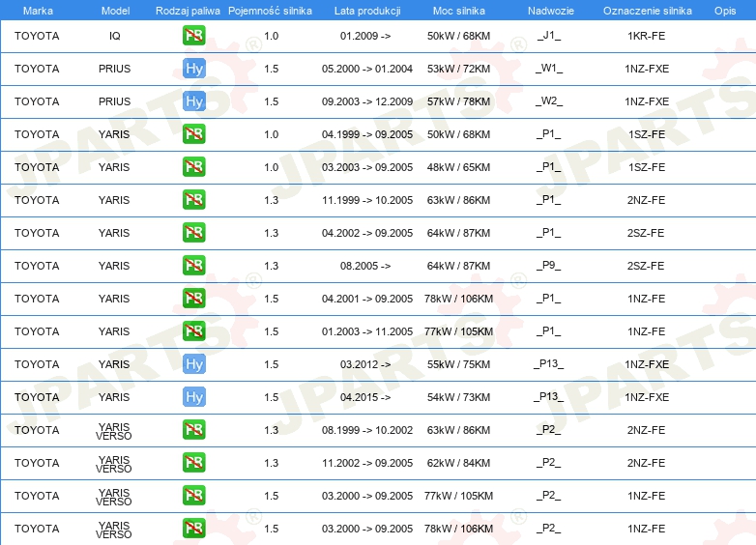Select the date range 11.2002 -> 09.2005
The width and height of the screenshot is (756, 545).
367,463
